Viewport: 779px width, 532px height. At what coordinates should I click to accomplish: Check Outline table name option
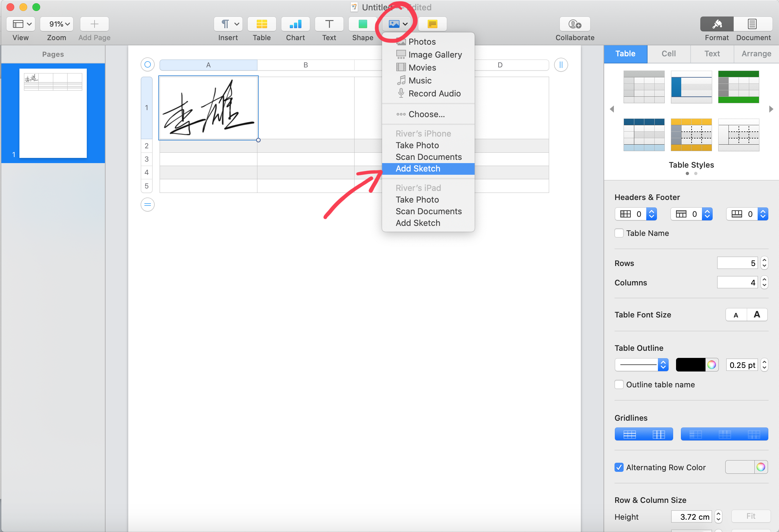coord(619,384)
